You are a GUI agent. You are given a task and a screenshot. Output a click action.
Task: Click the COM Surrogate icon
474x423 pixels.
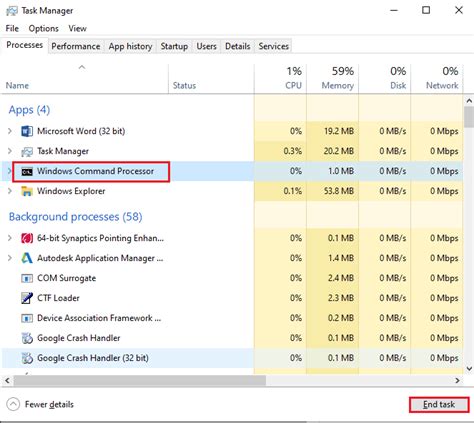point(27,278)
